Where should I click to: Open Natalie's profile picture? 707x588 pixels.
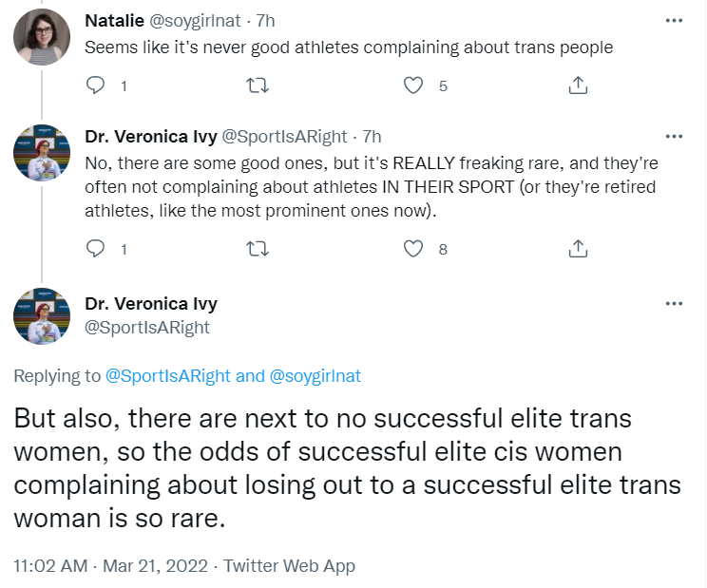42,37
